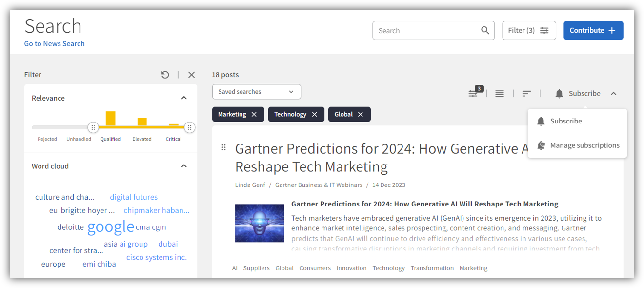Open the sort order icon
This screenshot has width=644, height=288.
tap(526, 93)
